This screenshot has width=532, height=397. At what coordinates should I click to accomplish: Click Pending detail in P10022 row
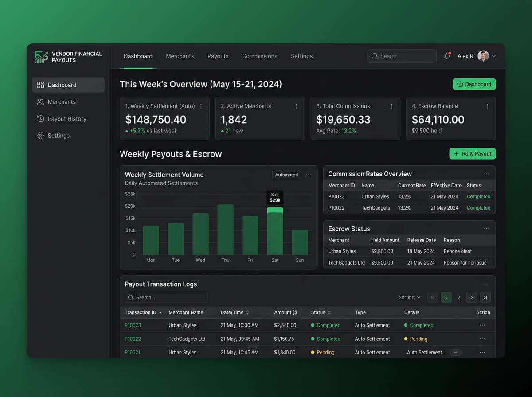pos(416,339)
